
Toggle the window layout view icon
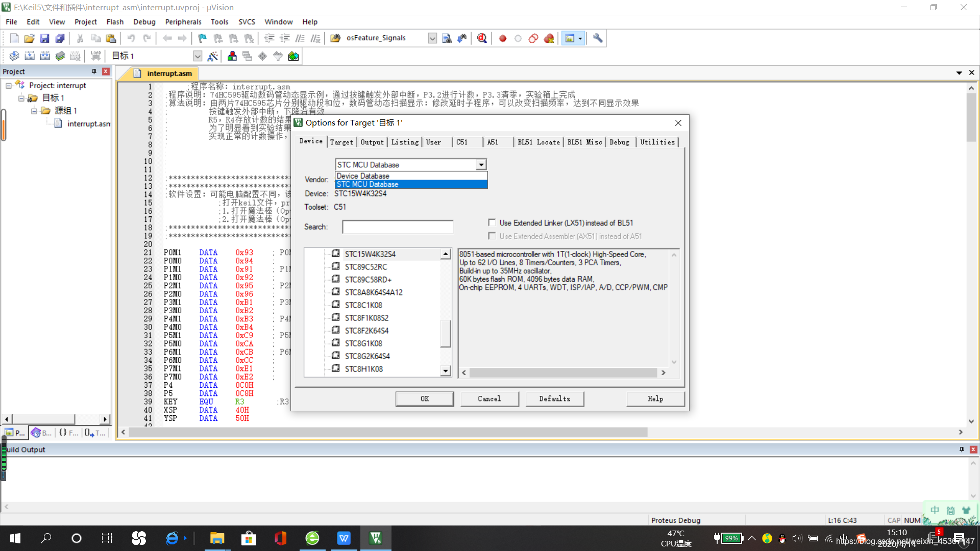(x=570, y=38)
